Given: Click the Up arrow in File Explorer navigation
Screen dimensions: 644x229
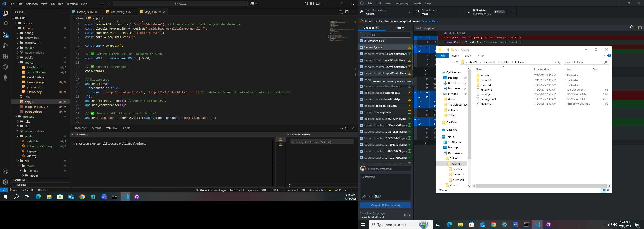Looking at the screenshot, I should 457,62.
